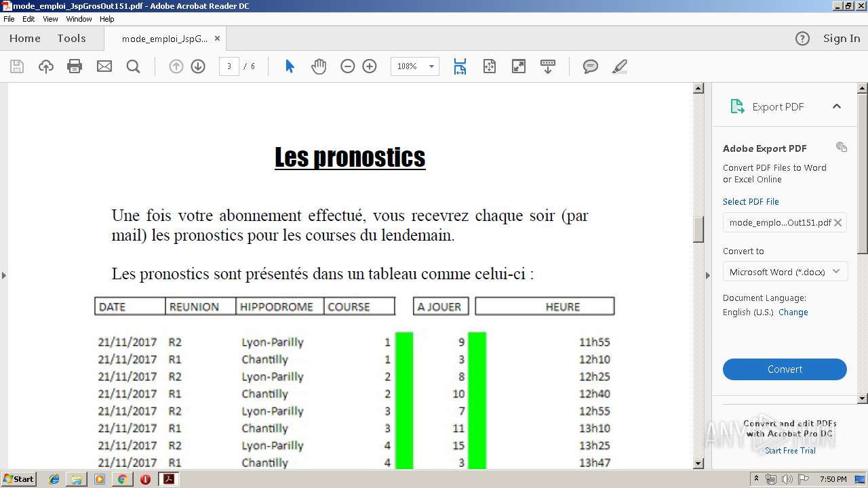The image size is (868, 488).
Task: Click the Sign In link
Action: coord(842,39)
